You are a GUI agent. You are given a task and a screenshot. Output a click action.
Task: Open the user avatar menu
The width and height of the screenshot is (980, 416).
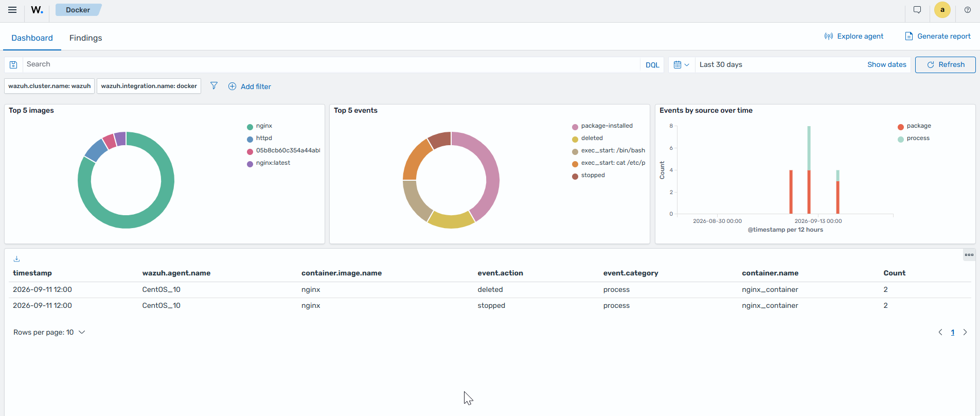pyautogui.click(x=942, y=10)
